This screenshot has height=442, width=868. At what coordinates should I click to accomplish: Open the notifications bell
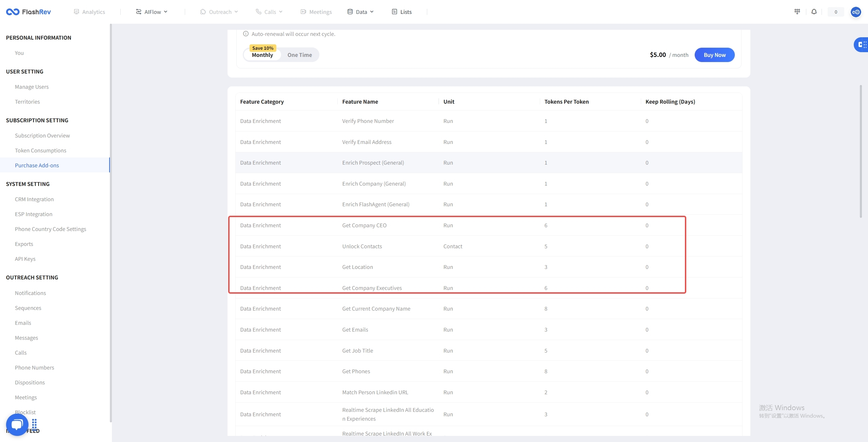click(814, 12)
